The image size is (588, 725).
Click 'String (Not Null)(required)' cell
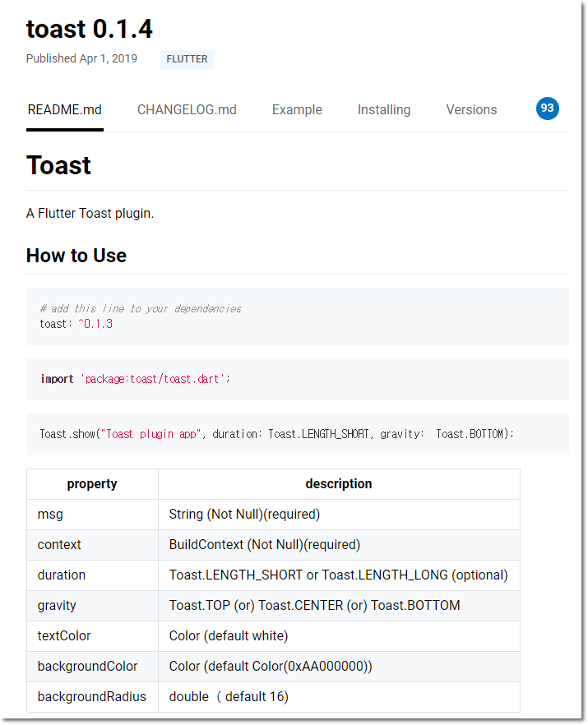coord(339,515)
